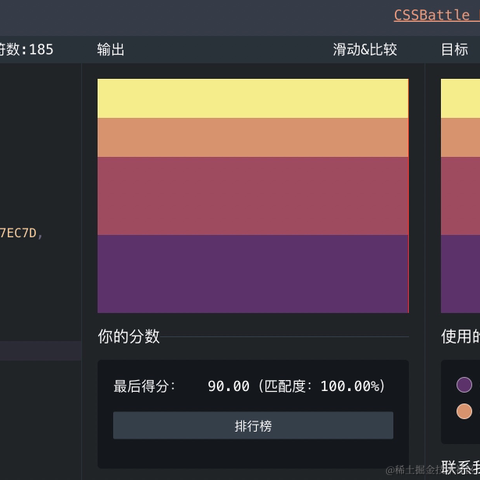Click the 你的分数 score heading
Screen dimensions: 480x480
129,336
